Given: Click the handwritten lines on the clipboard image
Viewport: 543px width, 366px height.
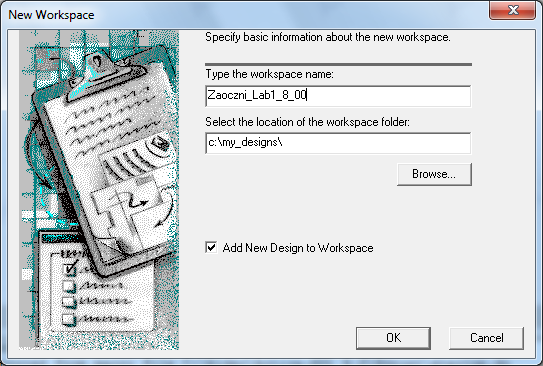Looking at the screenshot, I should tap(104, 119).
